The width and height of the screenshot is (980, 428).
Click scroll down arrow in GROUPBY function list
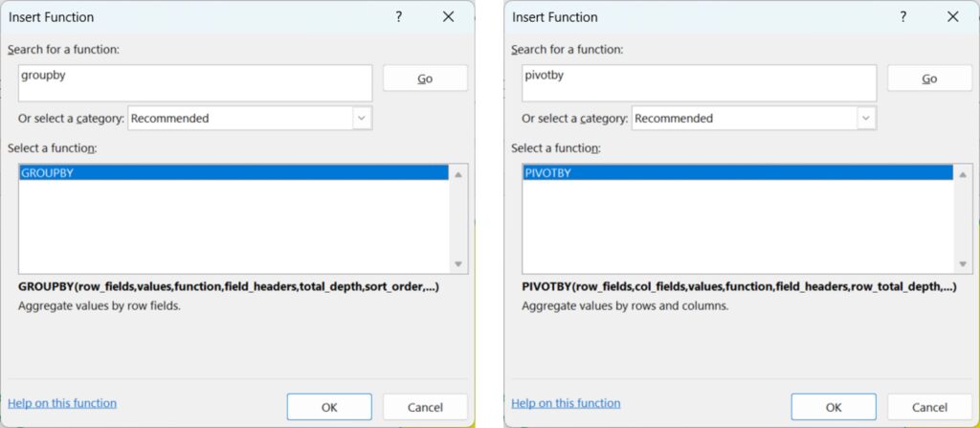458,264
